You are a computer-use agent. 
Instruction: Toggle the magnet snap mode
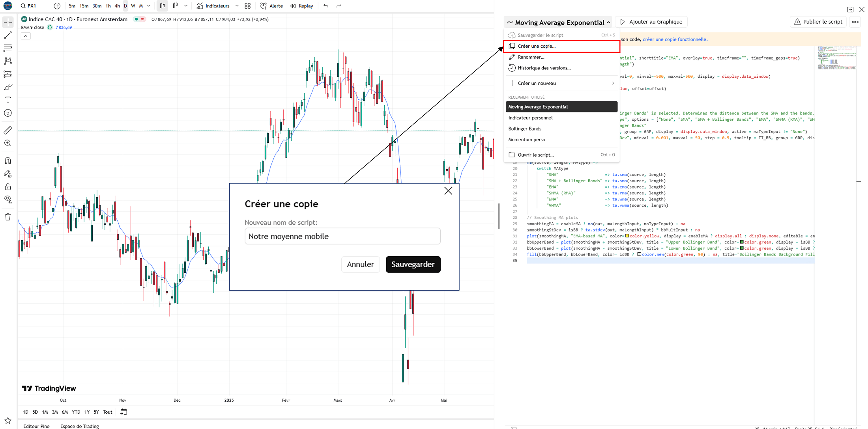pos(8,160)
